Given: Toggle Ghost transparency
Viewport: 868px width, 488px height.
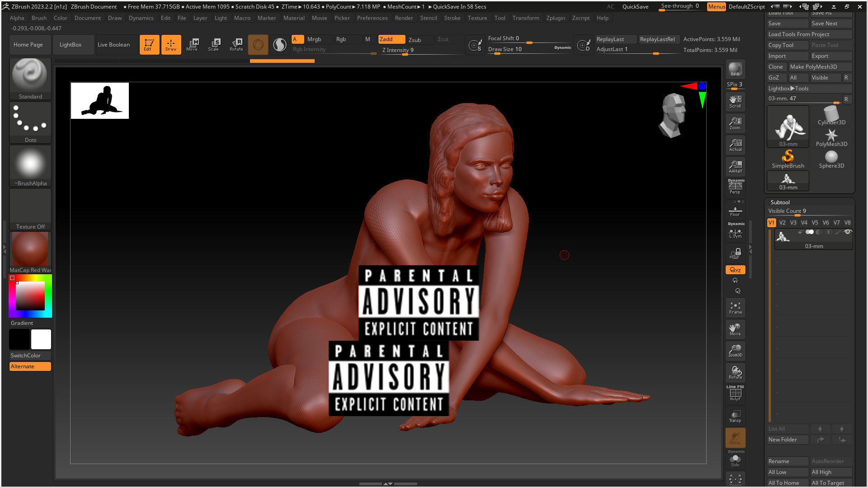Looking at the screenshot, I should click(735, 437).
